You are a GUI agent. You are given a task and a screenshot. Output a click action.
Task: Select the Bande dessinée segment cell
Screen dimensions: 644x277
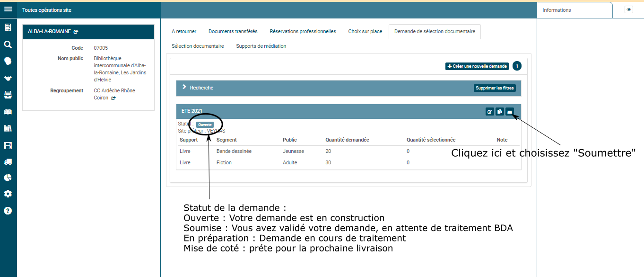(x=234, y=151)
